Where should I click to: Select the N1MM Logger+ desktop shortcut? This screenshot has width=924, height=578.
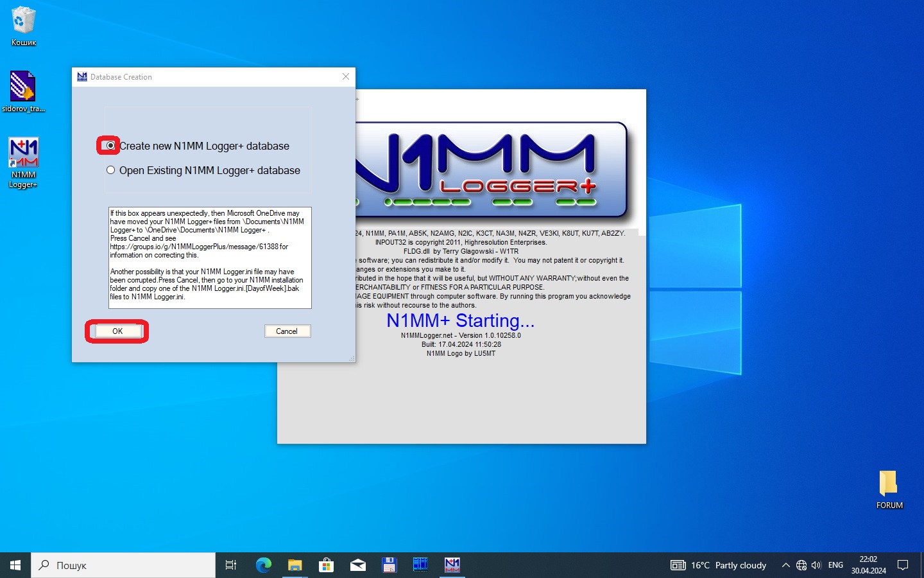[x=23, y=162]
